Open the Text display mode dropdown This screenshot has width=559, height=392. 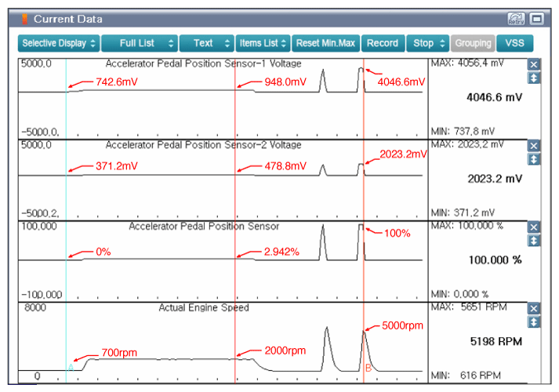coord(206,43)
